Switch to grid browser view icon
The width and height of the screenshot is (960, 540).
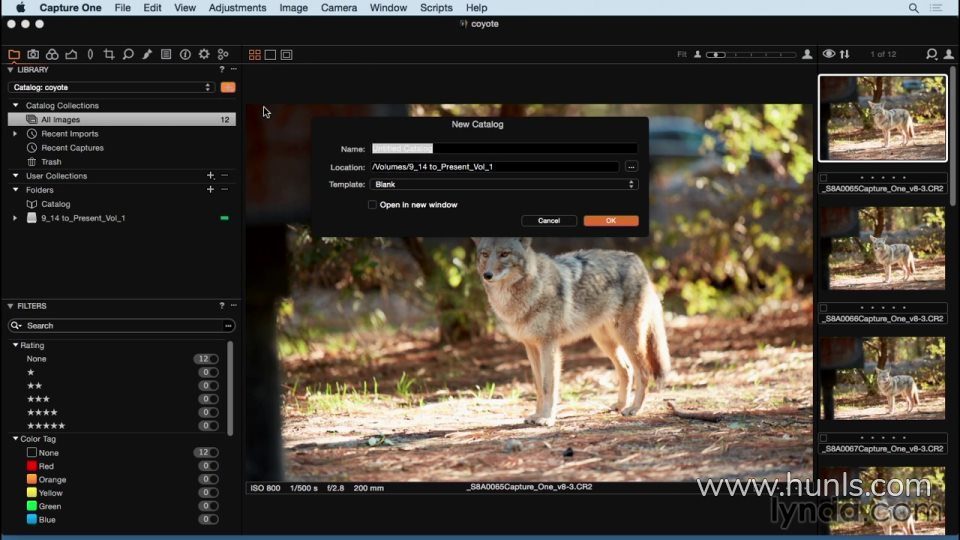point(255,54)
